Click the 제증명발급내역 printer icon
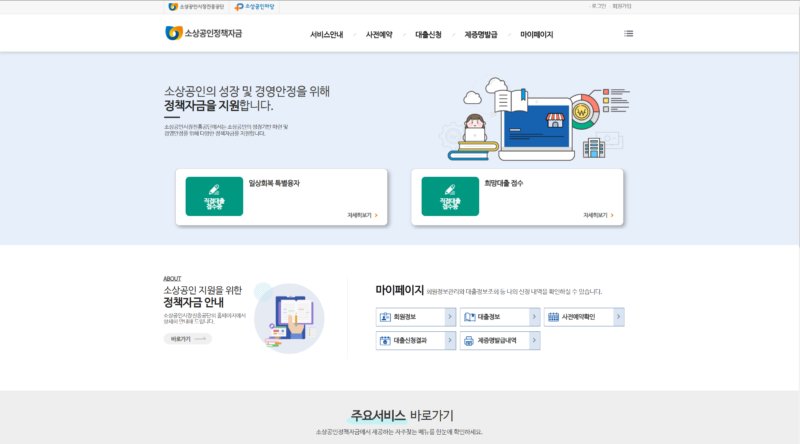 point(469,340)
